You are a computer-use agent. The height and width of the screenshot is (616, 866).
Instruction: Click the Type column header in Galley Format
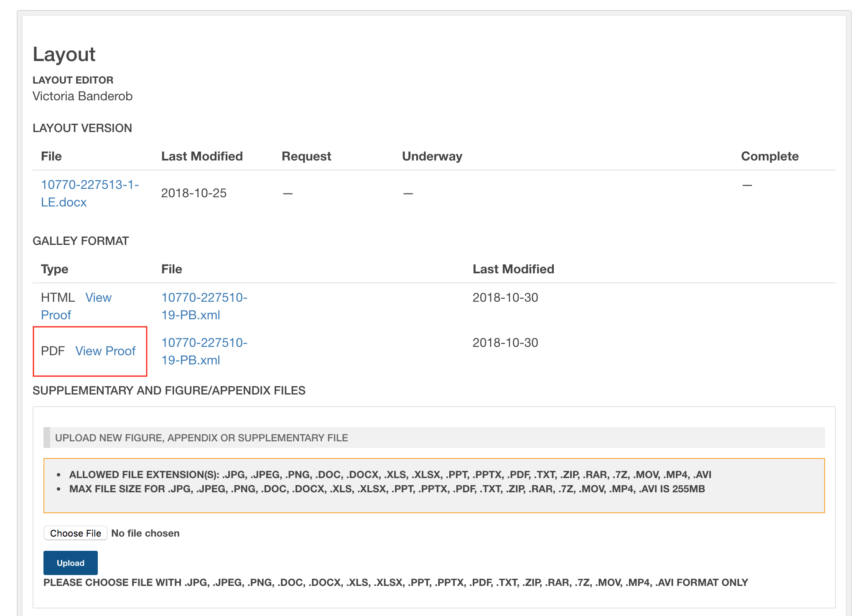(x=54, y=269)
